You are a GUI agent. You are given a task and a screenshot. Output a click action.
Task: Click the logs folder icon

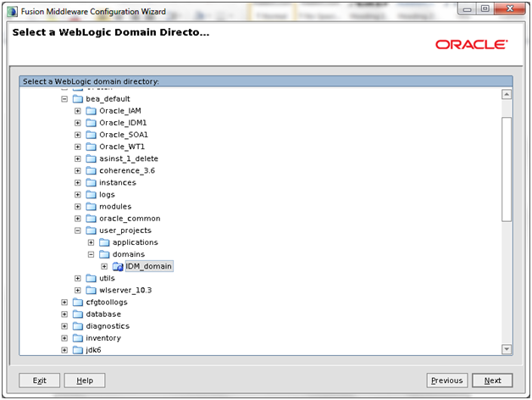[x=91, y=195]
